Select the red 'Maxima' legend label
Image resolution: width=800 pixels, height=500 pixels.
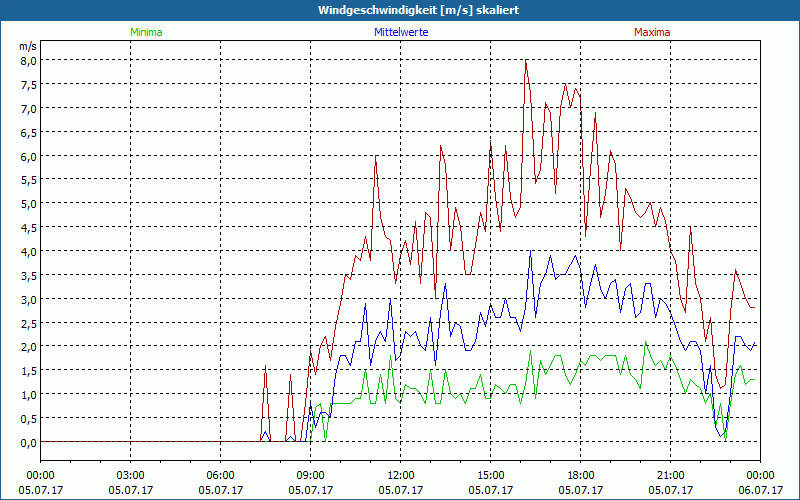click(x=652, y=32)
